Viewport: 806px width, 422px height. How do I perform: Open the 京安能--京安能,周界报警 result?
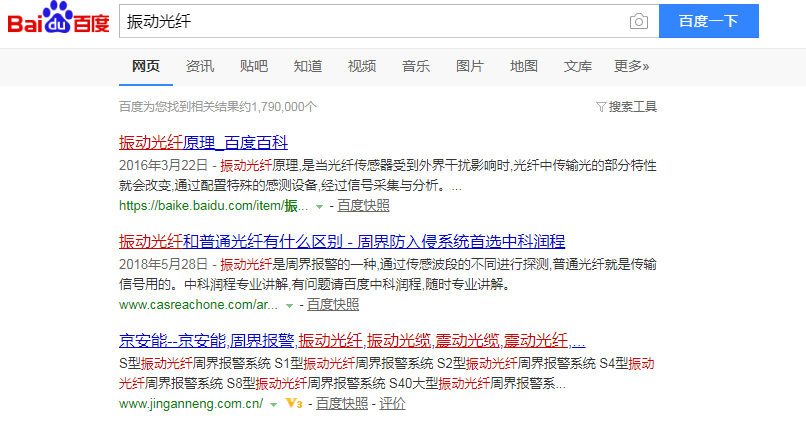352,340
